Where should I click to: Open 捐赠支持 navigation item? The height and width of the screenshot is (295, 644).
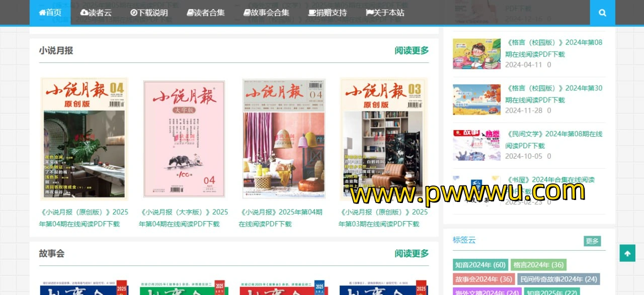point(328,13)
